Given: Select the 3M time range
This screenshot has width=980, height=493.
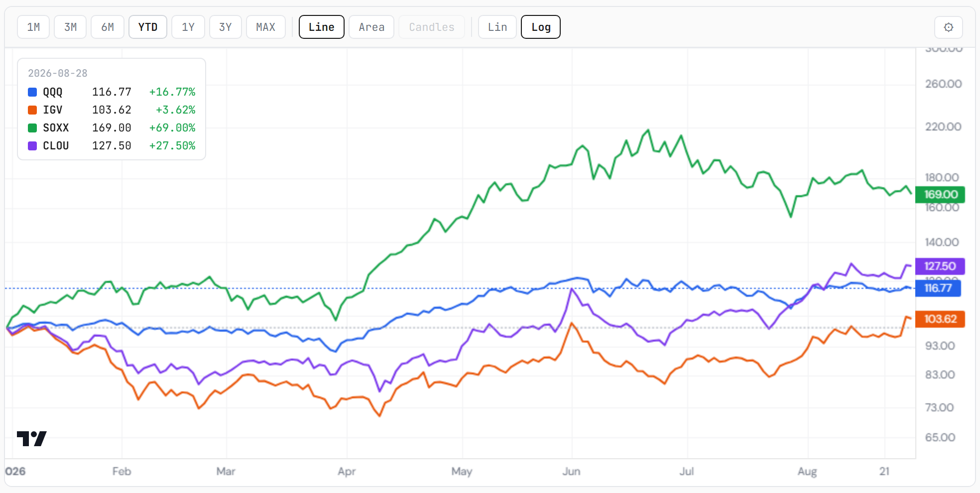Looking at the screenshot, I should click(x=70, y=27).
